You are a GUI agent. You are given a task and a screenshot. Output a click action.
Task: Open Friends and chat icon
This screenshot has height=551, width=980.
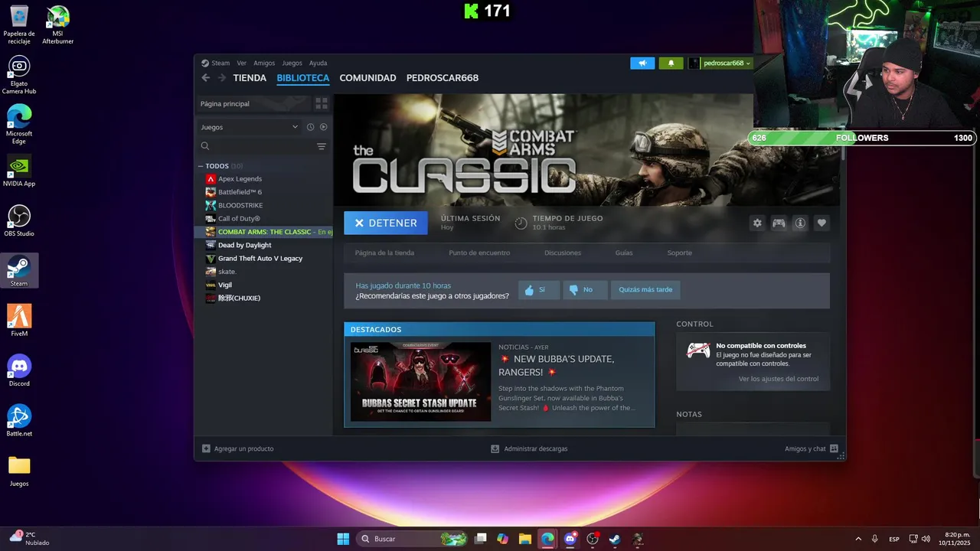(x=834, y=448)
